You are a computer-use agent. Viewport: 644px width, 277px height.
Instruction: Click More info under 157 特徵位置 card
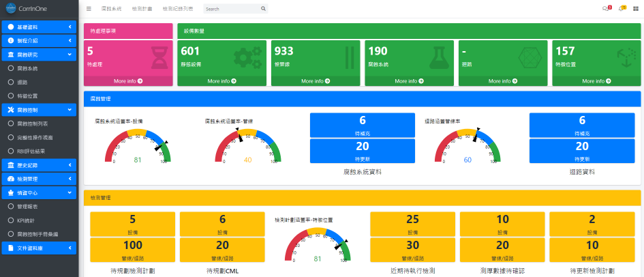point(596,81)
